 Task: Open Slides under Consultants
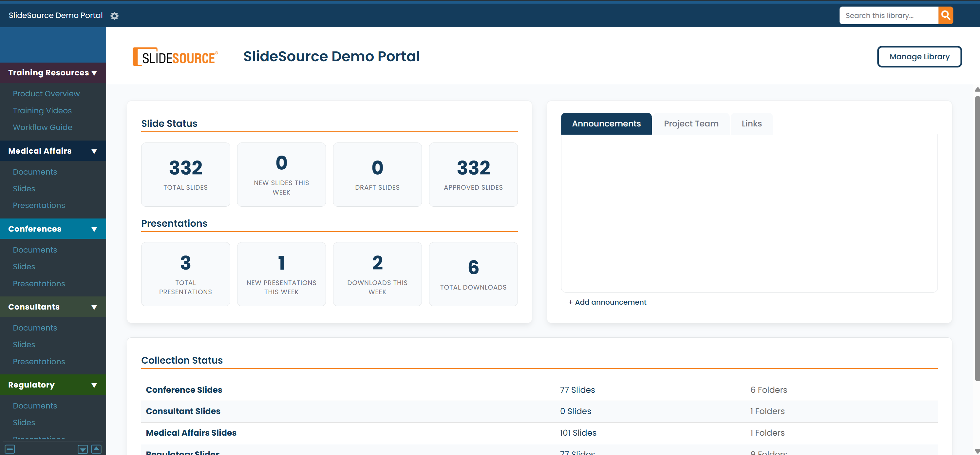pyautogui.click(x=24, y=345)
